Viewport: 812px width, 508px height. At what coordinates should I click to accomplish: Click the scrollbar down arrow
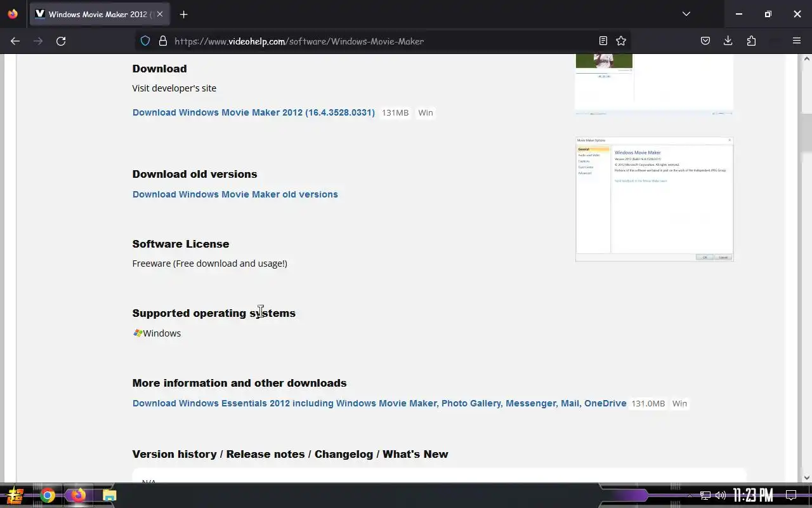pos(806,478)
